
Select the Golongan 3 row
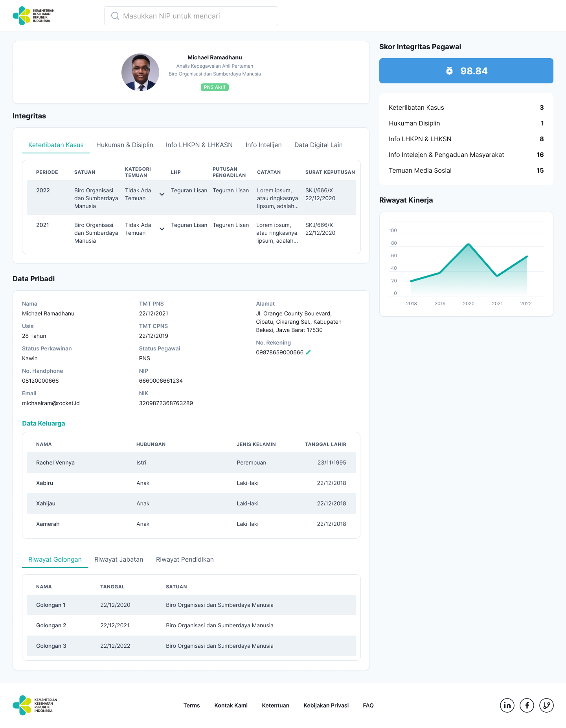click(x=191, y=646)
